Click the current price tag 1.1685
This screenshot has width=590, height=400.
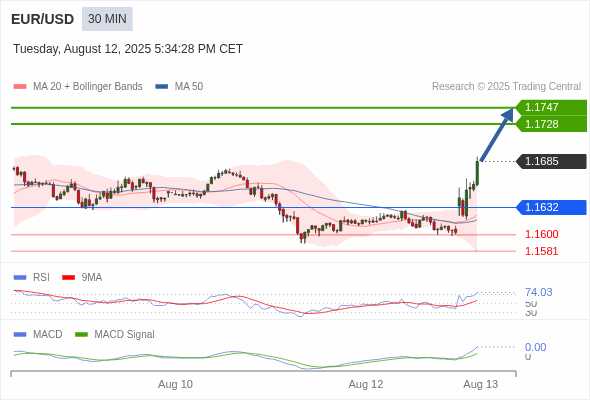click(x=551, y=161)
